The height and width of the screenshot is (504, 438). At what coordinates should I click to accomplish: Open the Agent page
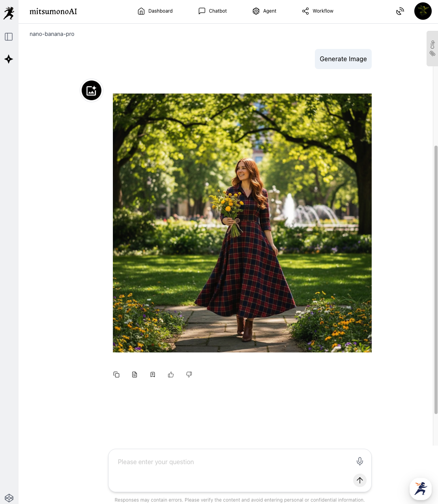(x=264, y=11)
